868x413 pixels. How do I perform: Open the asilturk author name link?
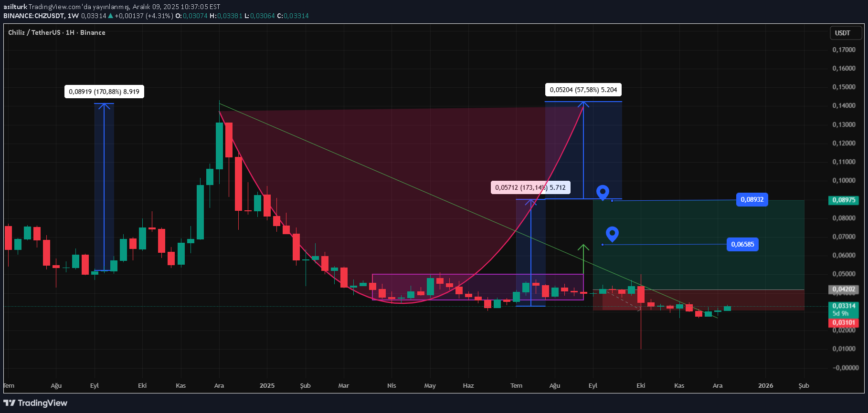(15, 7)
